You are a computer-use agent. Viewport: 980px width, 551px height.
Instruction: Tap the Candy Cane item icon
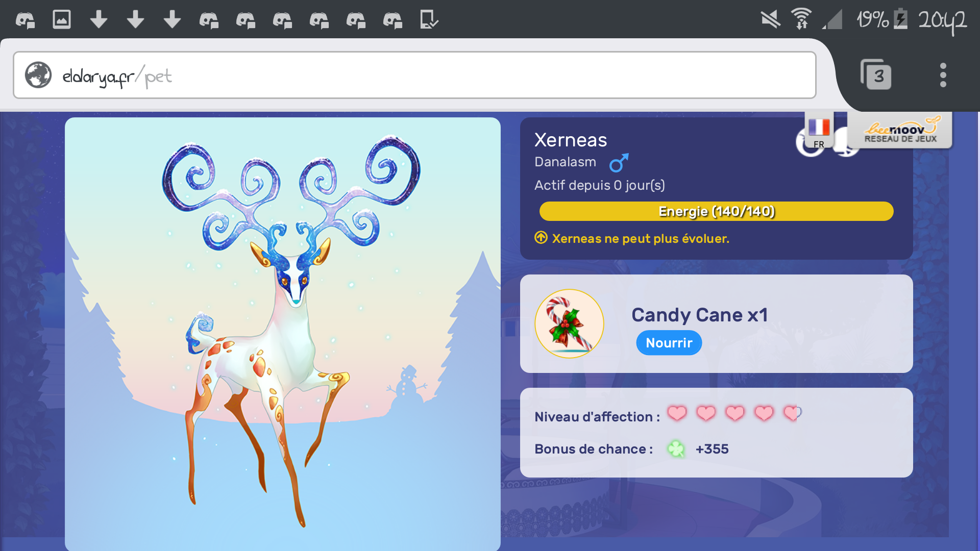(x=569, y=323)
